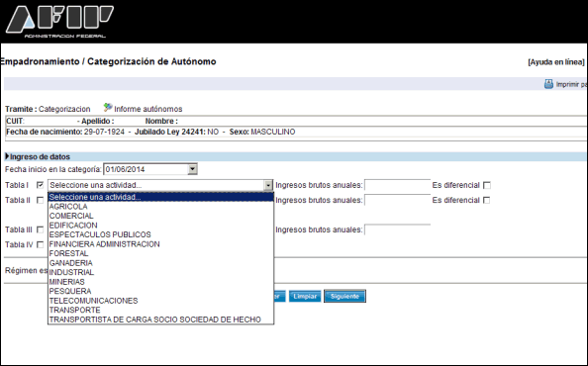Click the Siguiente button
The image size is (588, 366).
click(x=344, y=296)
